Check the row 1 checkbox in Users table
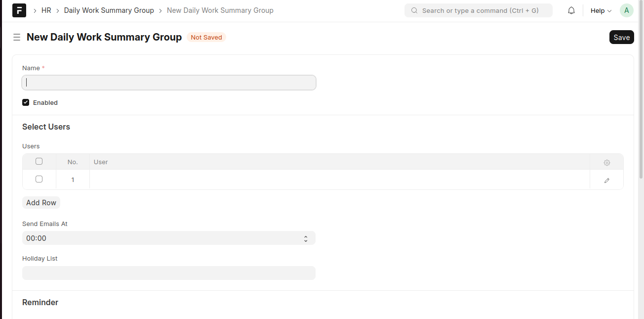The height and width of the screenshot is (319, 644). coord(39,179)
